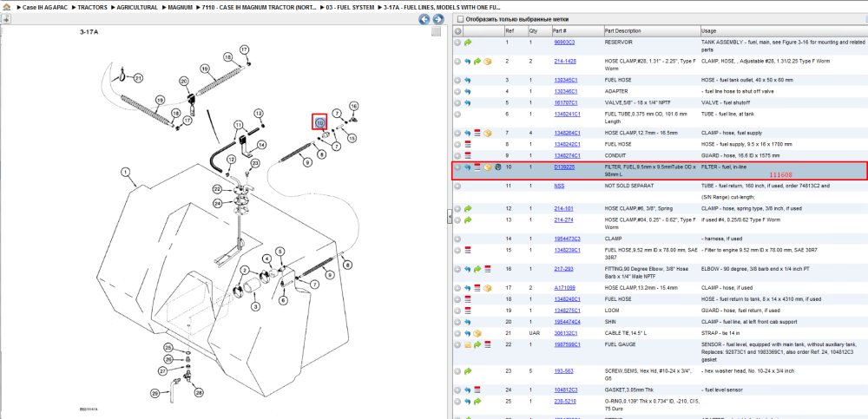868x419 pixels.
Task: Click package box icon for part 214-1428
Action: [x=487, y=62]
